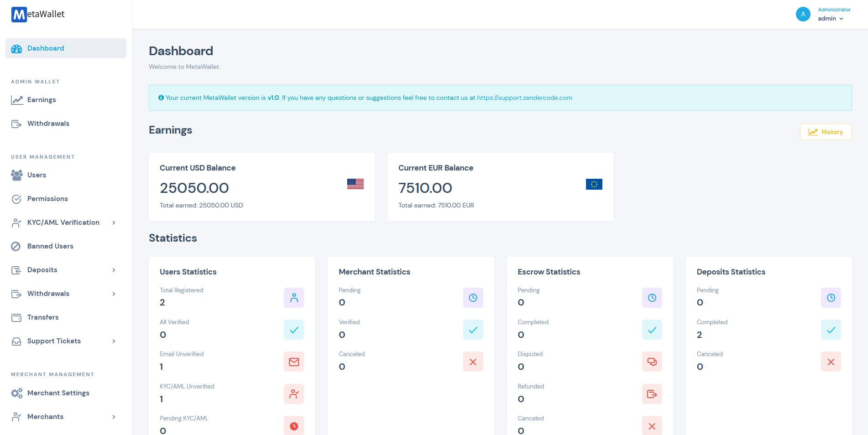The width and height of the screenshot is (868, 435).
Task: Click the Total Registered user icon
Action: click(x=294, y=298)
